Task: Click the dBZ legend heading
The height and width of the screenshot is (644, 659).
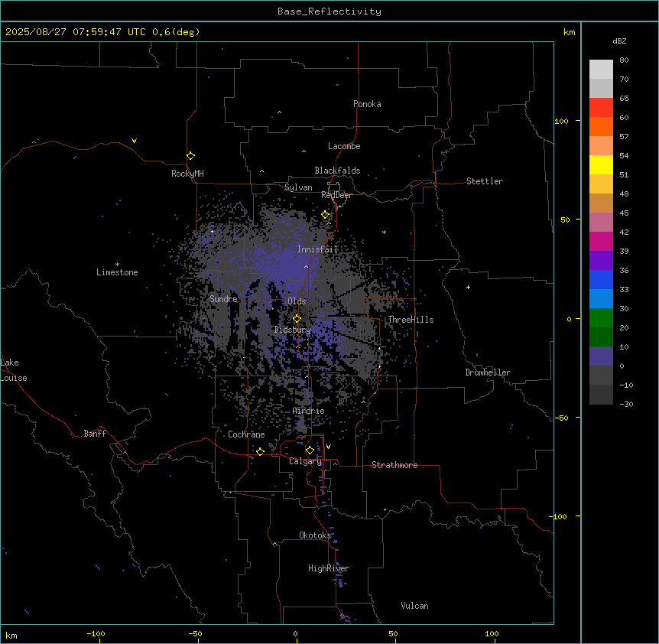Action: point(619,41)
